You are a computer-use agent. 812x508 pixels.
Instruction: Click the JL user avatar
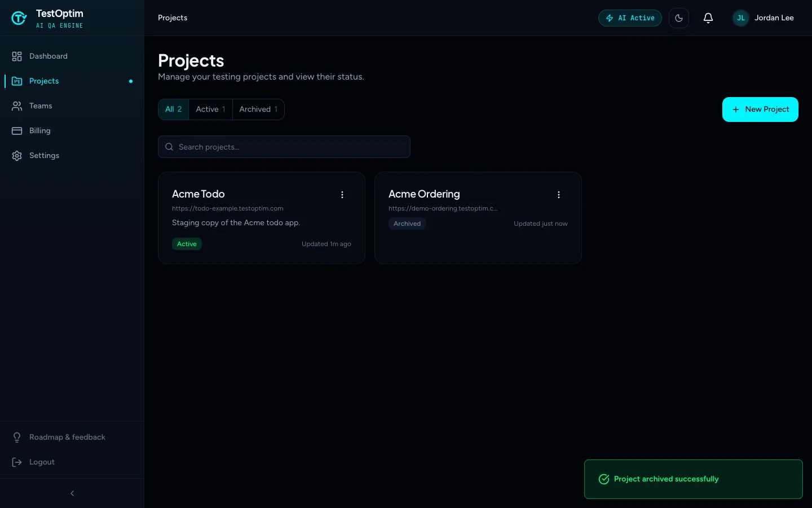pyautogui.click(x=741, y=18)
